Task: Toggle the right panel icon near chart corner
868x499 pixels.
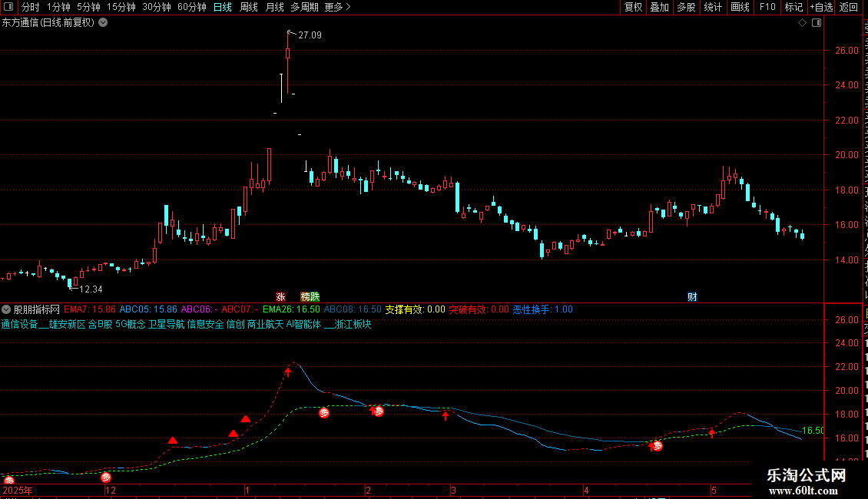Action: (817, 23)
